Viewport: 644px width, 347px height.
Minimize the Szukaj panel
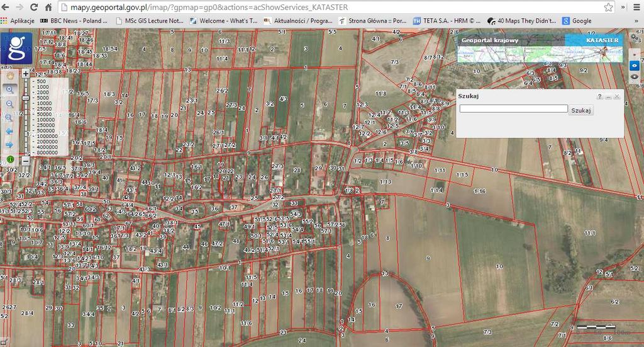click(x=608, y=96)
